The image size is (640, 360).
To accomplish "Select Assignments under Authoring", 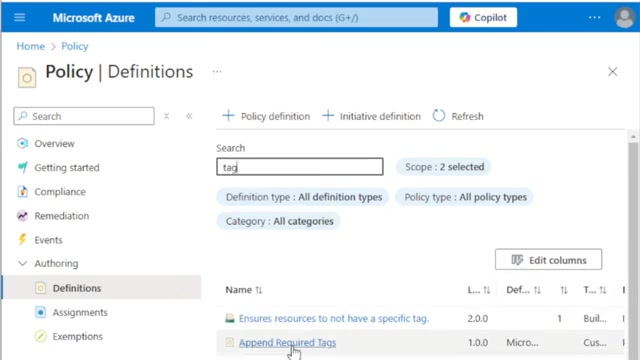I will (x=80, y=312).
